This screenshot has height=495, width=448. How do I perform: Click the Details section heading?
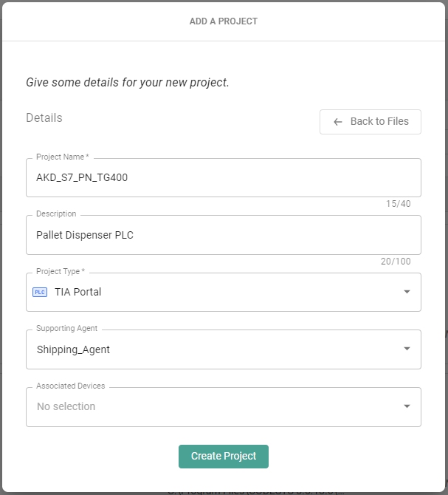tap(44, 117)
